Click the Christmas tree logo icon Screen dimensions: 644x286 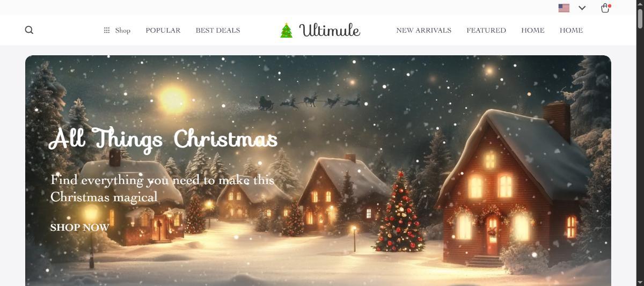[x=287, y=30]
